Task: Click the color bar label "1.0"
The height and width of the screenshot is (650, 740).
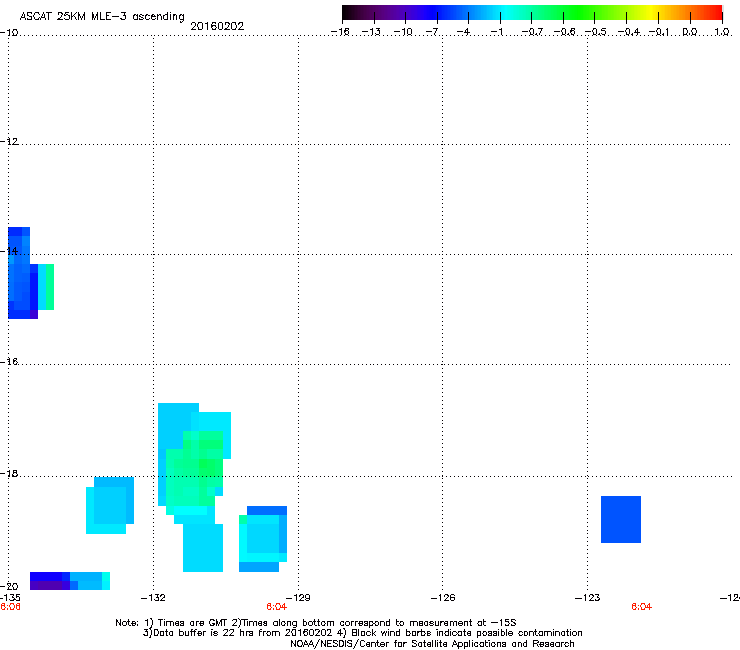Action: point(722,32)
